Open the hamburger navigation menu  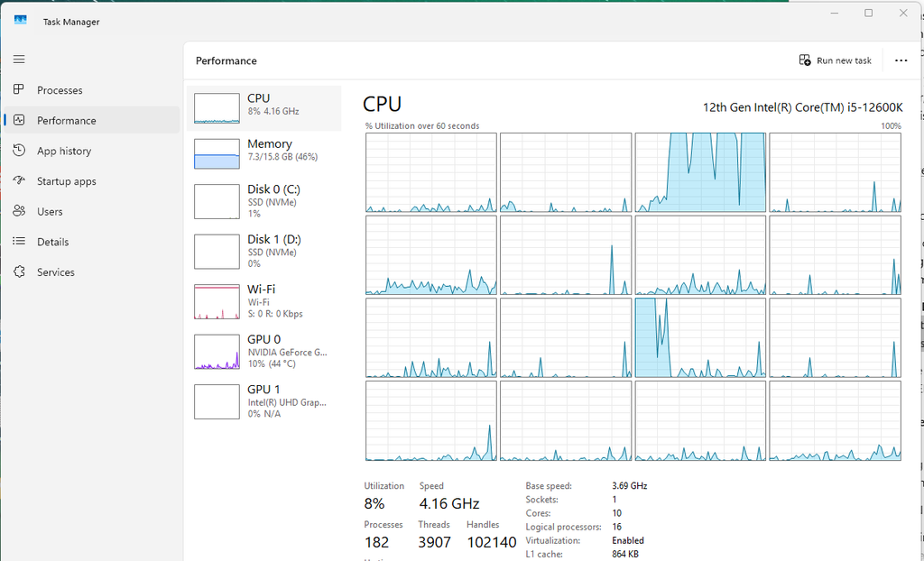[19, 60]
